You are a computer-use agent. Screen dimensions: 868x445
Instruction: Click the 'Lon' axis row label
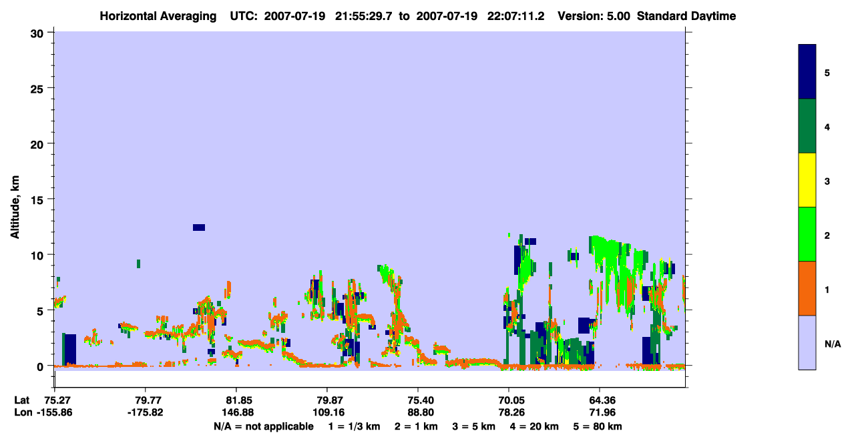tap(22, 412)
